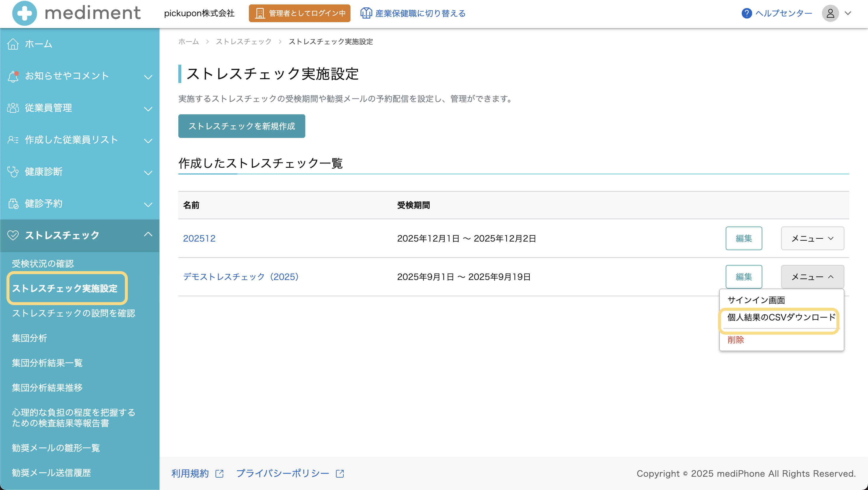The height and width of the screenshot is (490, 868).
Task: Expand the 作成した従業員リスト chevron
Action: 148,141
